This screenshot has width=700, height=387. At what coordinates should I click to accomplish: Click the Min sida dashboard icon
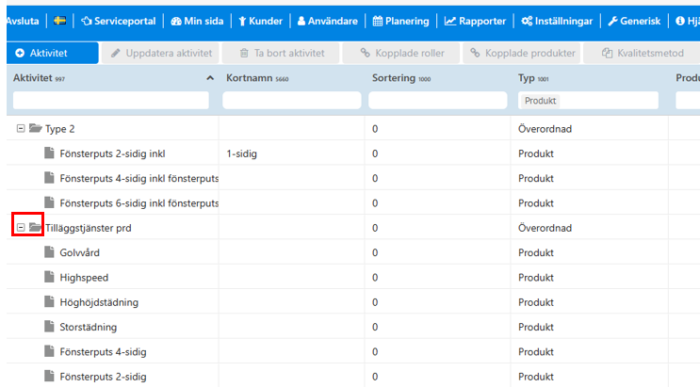pyautogui.click(x=176, y=21)
